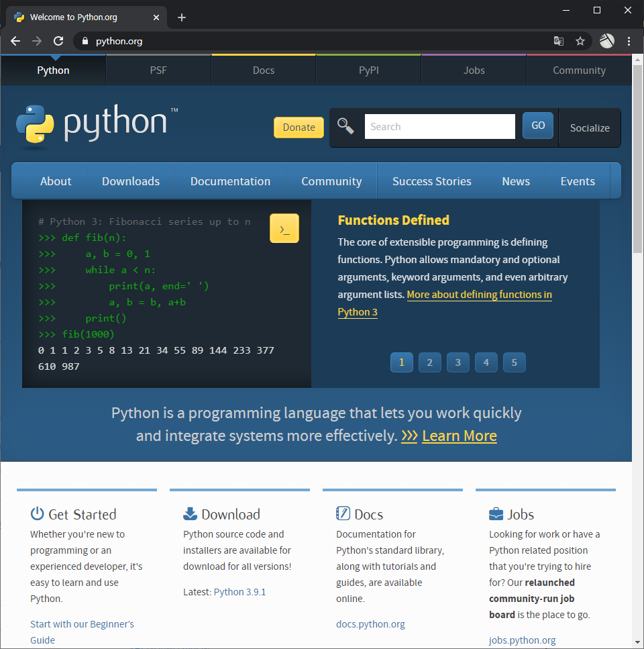Viewport: 644px width, 649px height.
Task: Click the page vertical scrollbar thumb
Action: pos(637,159)
